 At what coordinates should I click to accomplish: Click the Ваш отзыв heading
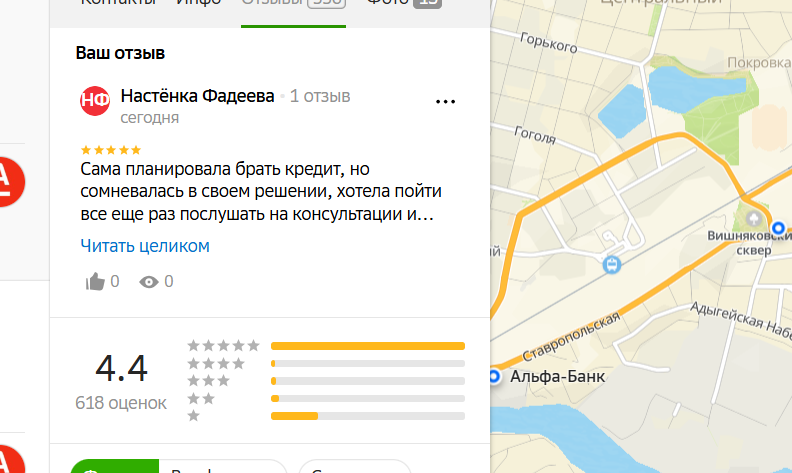120,53
